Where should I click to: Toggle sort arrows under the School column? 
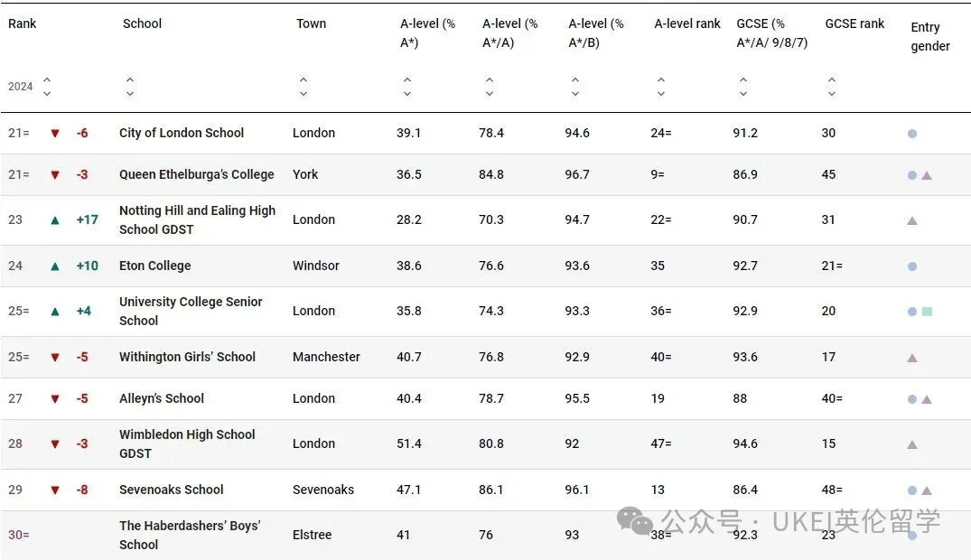click(130, 87)
